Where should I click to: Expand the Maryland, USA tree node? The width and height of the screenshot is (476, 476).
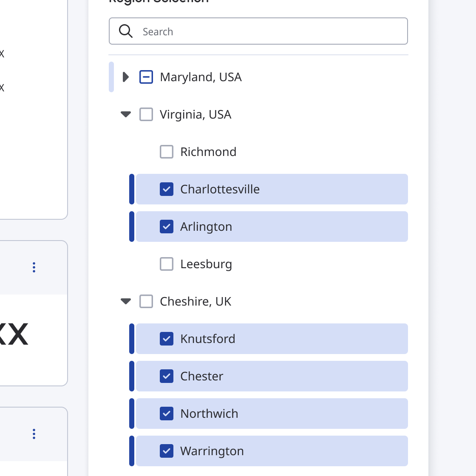coord(126,77)
